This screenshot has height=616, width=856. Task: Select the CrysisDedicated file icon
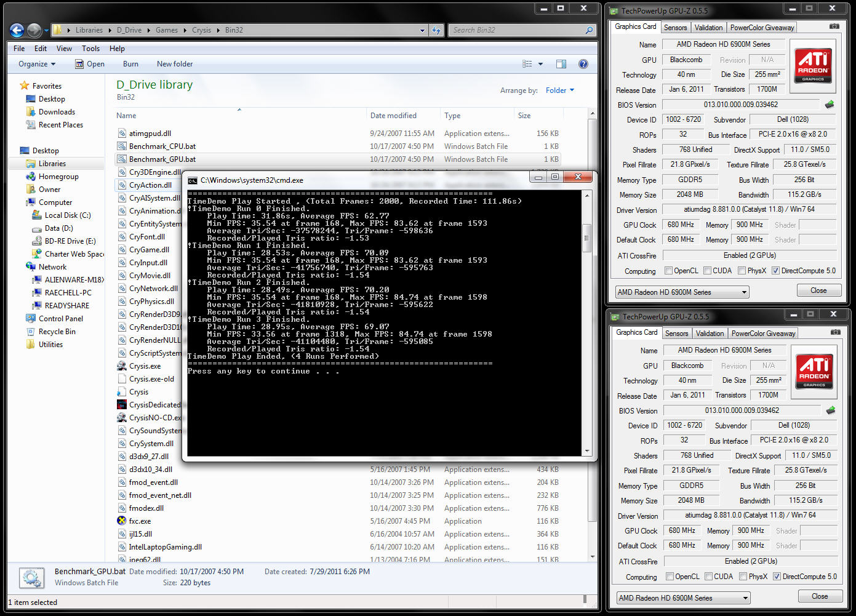(122, 404)
